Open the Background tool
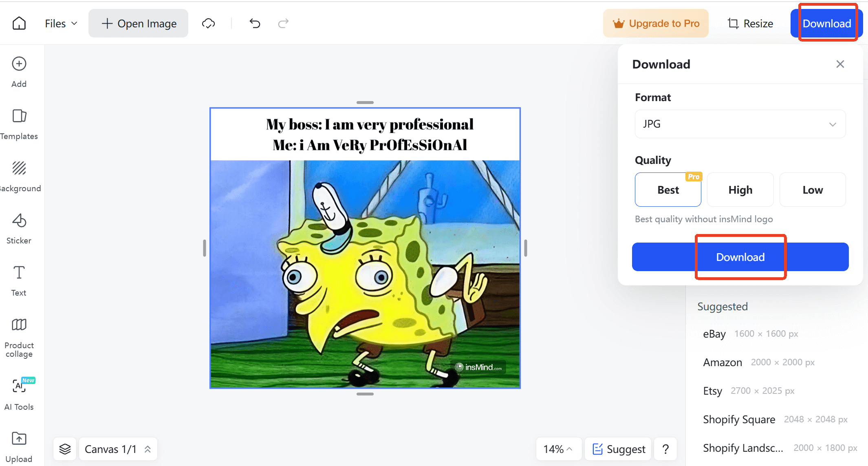Image resolution: width=868 pixels, height=466 pixels. click(19, 176)
